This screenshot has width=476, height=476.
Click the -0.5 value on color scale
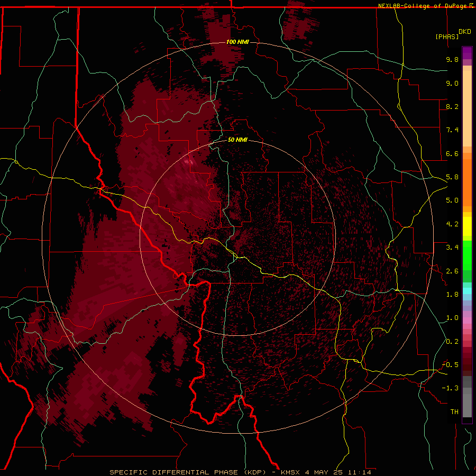tap(450, 365)
